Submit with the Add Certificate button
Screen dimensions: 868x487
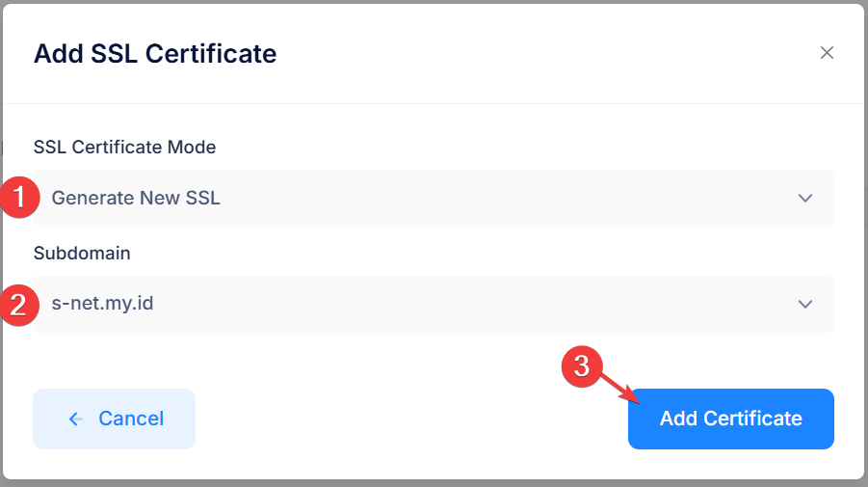[730, 419]
